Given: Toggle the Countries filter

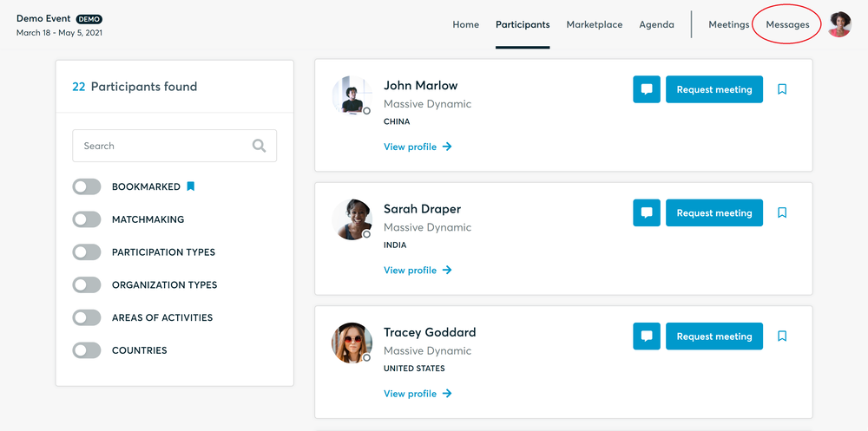Looking at the screenshot, I should [87, 350].
